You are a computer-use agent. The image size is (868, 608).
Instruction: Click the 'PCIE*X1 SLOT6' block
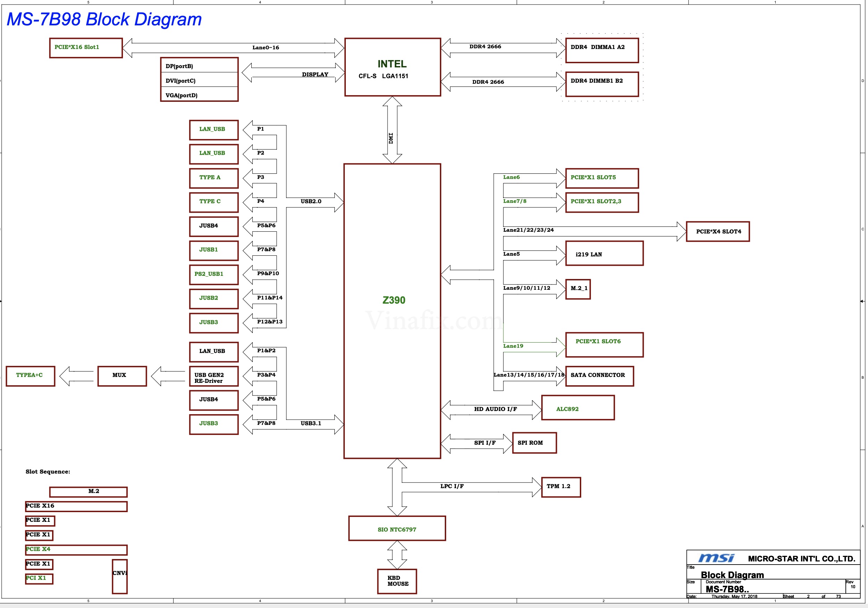tap(604, 345)
